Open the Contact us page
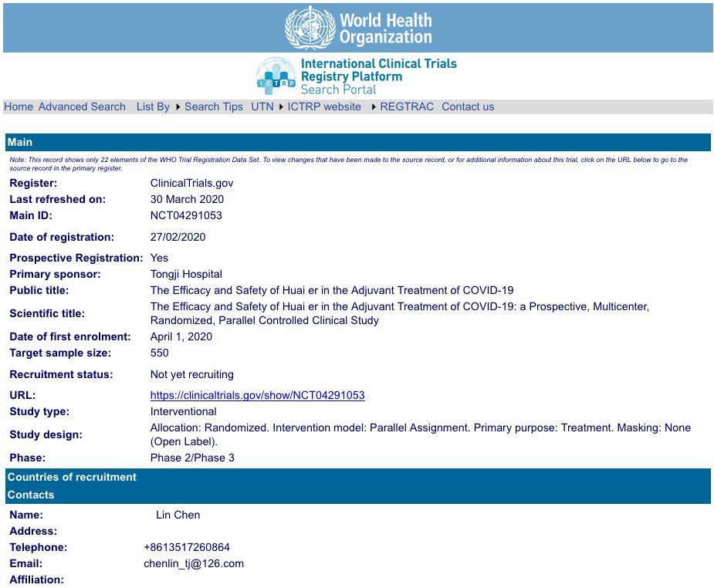The height and width of the screenshot is (588, 714). click(468, 106)
